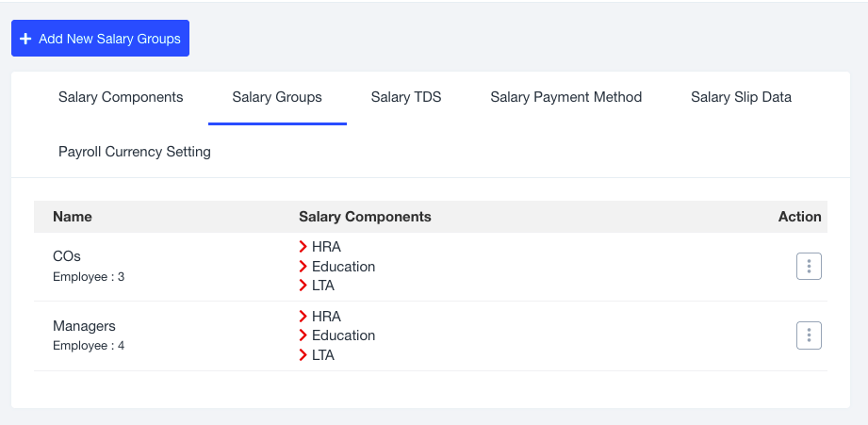The width and height of the screenshot is (868, 425).
Task: Open the three-dot action menu for COs
Action: (809, 267)
